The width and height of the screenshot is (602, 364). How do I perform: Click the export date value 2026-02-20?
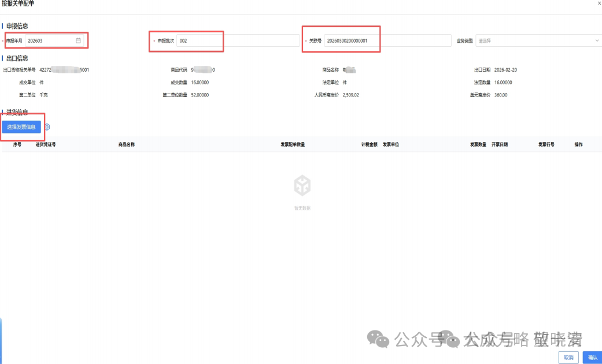(x=505, y=70)
